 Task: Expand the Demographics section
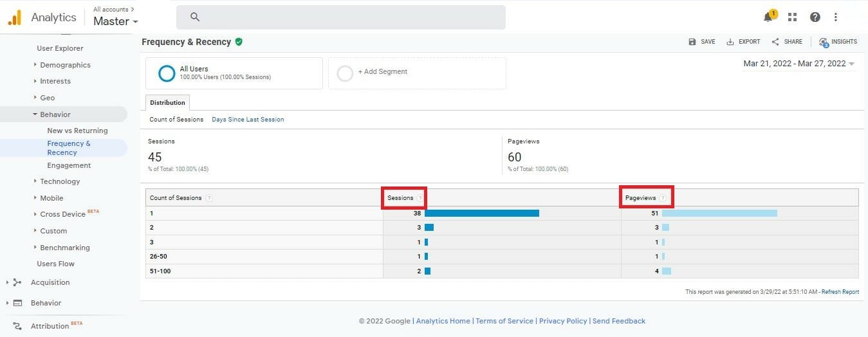click(x=65, y=65)
